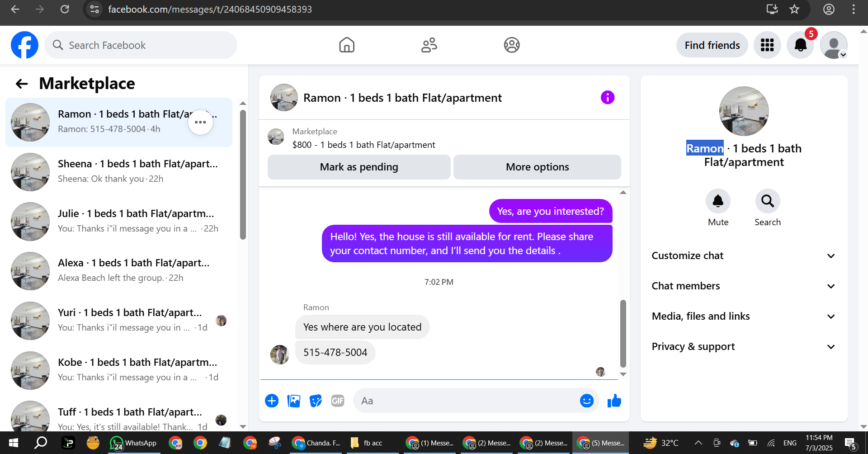Open the taskbar clock showing 11:54 PM
The image size is (868, 454).
pyautogui.click(x=819, y=443)
